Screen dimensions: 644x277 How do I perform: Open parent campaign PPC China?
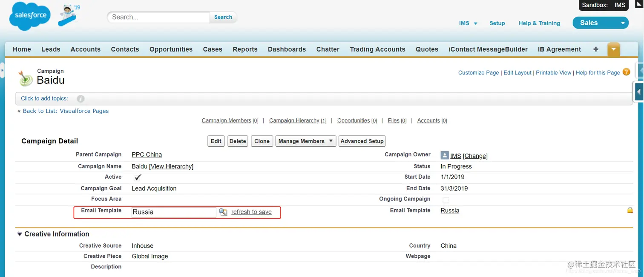click(147, 155)
